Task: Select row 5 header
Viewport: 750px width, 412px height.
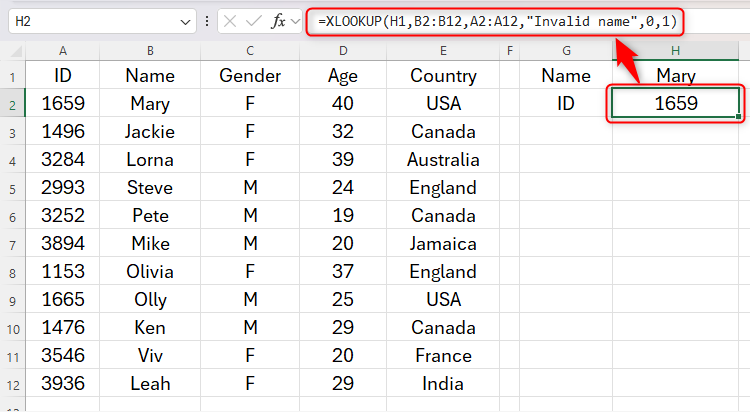Action: coord(13,189)
